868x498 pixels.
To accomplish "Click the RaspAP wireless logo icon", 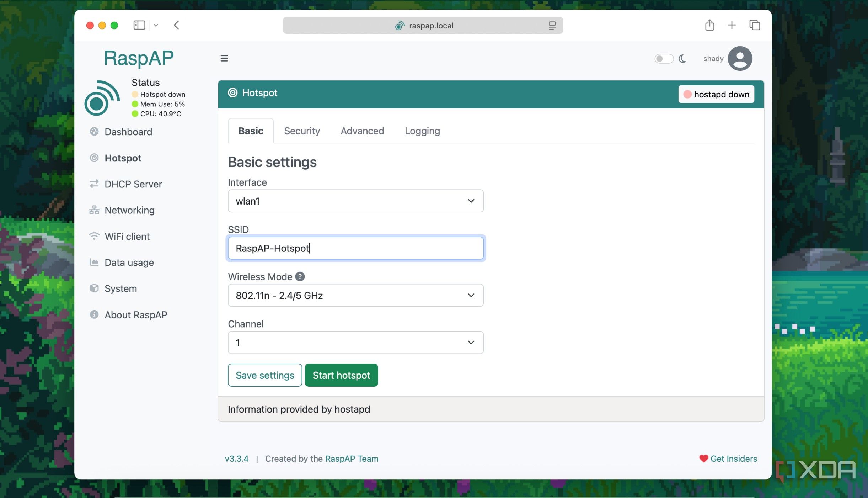I will pos(102,98).
